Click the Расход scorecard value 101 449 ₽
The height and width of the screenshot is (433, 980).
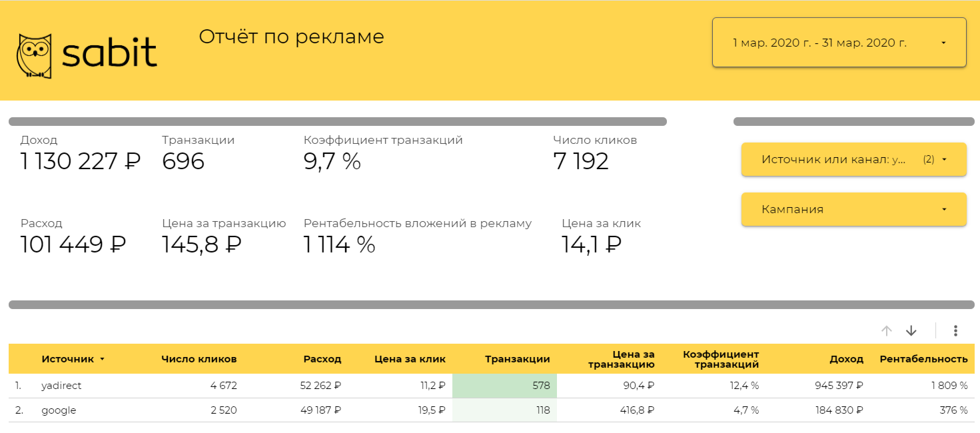[x=73, y=244]
